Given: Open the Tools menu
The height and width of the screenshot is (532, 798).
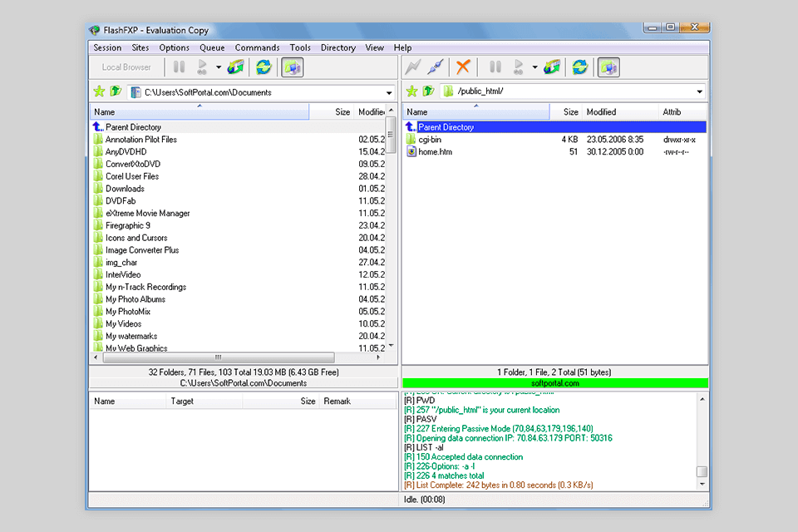Looking at the screenshot, I should [x=300, y=47].
